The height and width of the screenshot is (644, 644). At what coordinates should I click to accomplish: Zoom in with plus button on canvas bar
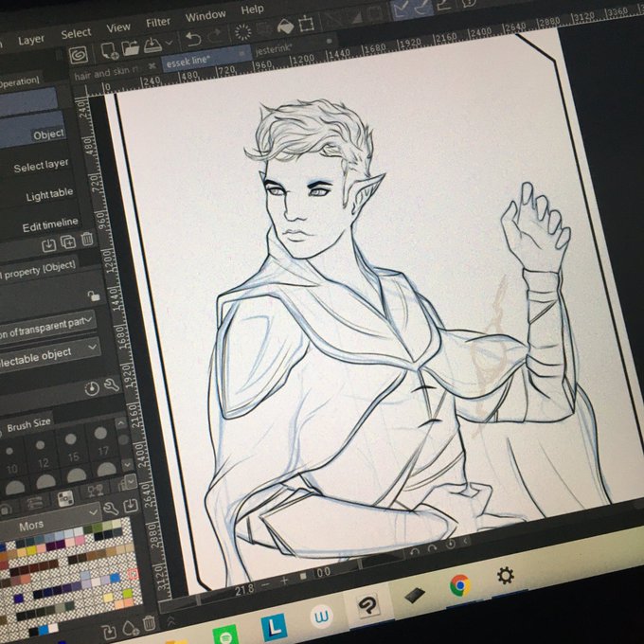(x=284, y=581)
